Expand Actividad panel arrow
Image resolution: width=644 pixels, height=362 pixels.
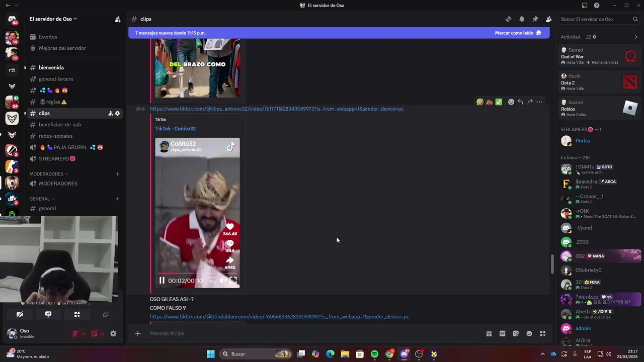pyautogui.click(x=636, y=37)
